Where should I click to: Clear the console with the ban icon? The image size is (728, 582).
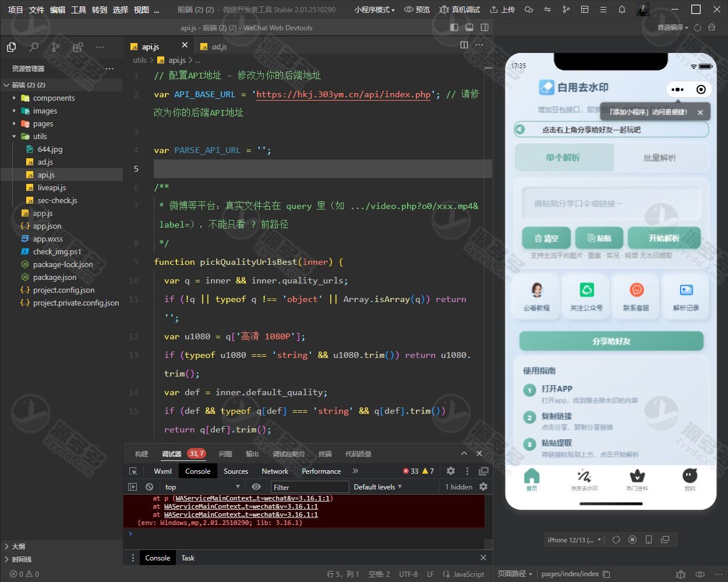click(150, 487)
